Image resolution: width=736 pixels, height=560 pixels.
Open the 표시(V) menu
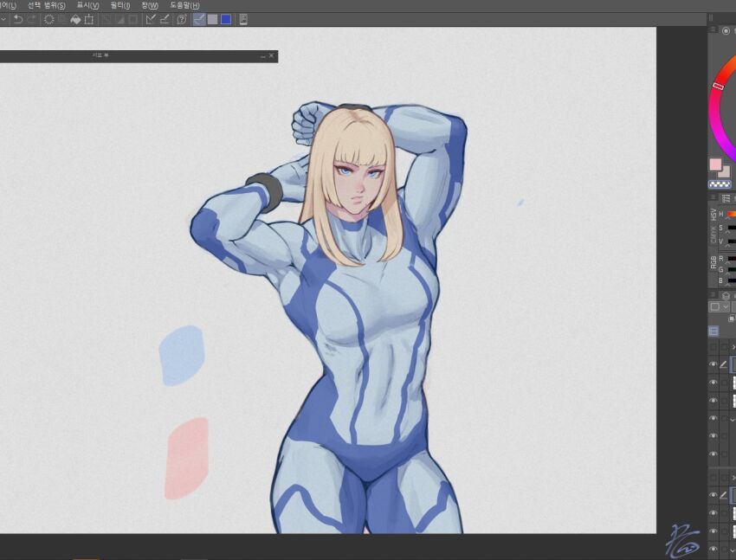87,6
